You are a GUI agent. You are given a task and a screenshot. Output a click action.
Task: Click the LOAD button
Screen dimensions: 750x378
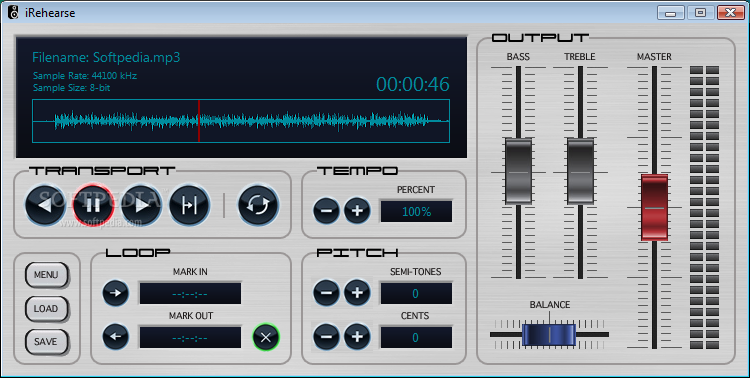[x=46, y=309]
